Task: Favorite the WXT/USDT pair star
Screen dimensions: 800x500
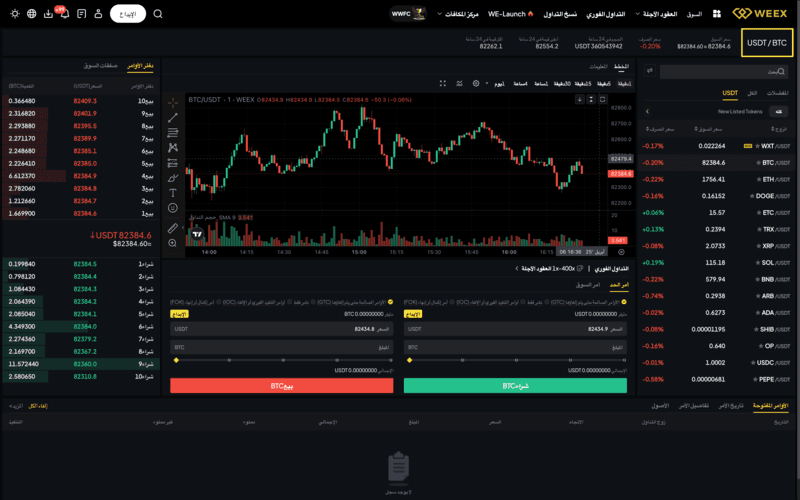Action: click(x=757, y=146)
